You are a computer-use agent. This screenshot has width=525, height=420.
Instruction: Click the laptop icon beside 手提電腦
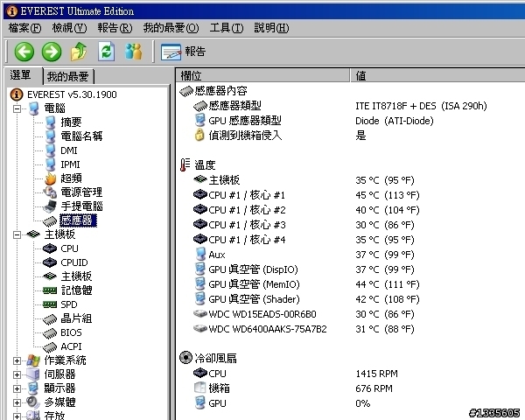pyautogui.click(x=50, y=206)
